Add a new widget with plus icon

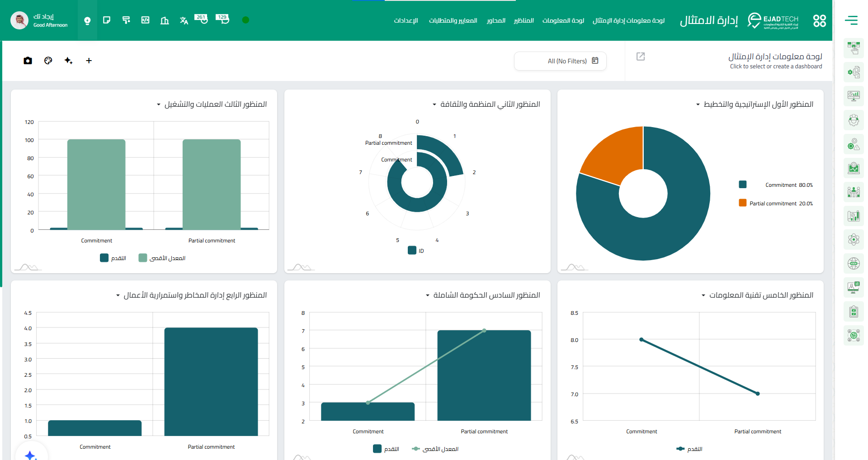[89, 61]
